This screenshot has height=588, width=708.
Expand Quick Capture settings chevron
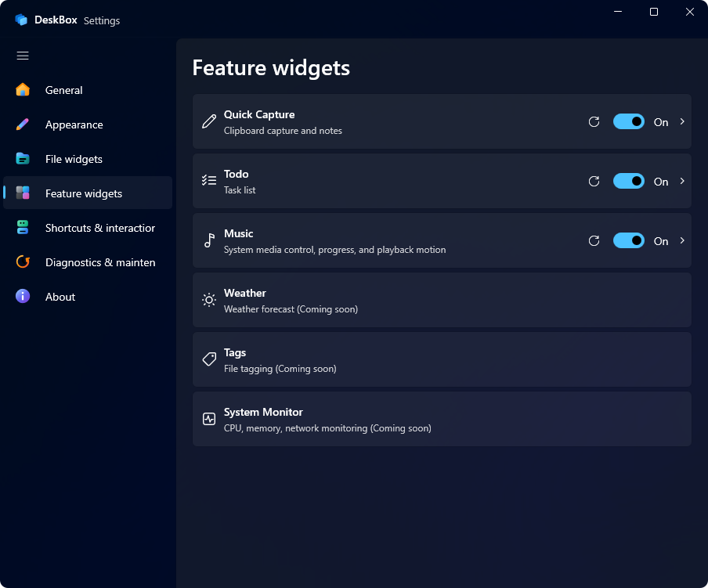pyautogui.click(x=682, y=121)
